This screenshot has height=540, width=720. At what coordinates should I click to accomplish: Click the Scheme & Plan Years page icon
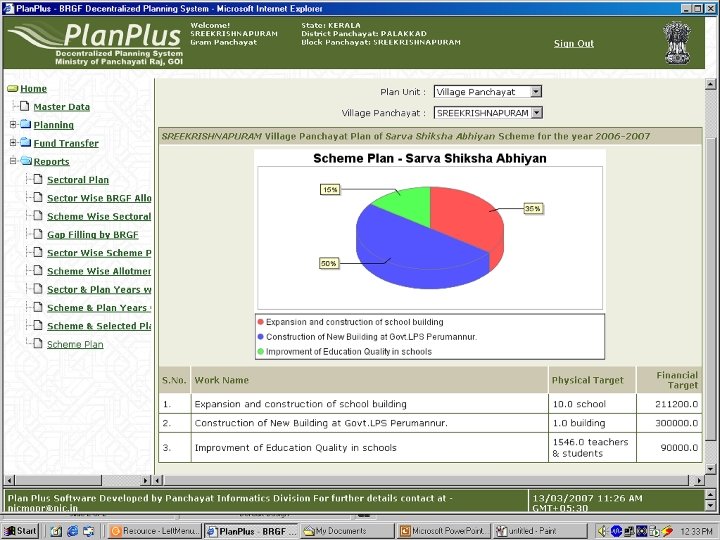(39, 307)
